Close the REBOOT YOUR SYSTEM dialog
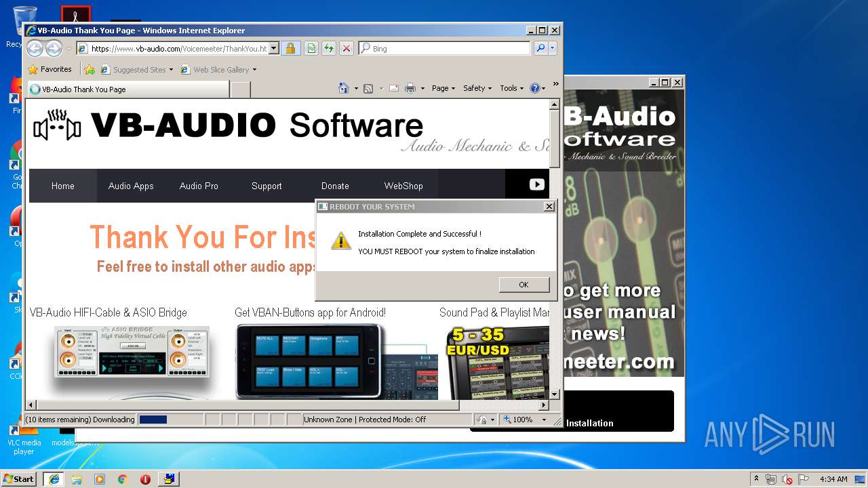Screen dimensions: 868x488 tap(549, 207)
